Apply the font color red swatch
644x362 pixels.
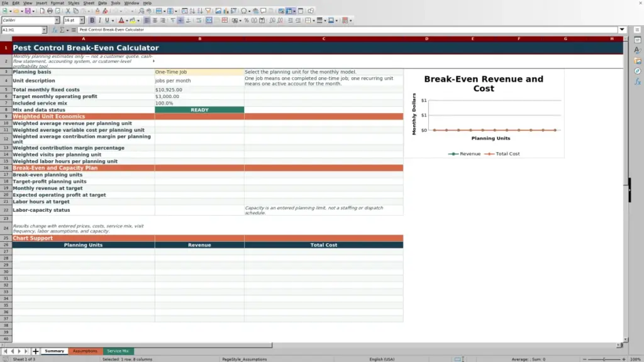click(x=121, y=20)
